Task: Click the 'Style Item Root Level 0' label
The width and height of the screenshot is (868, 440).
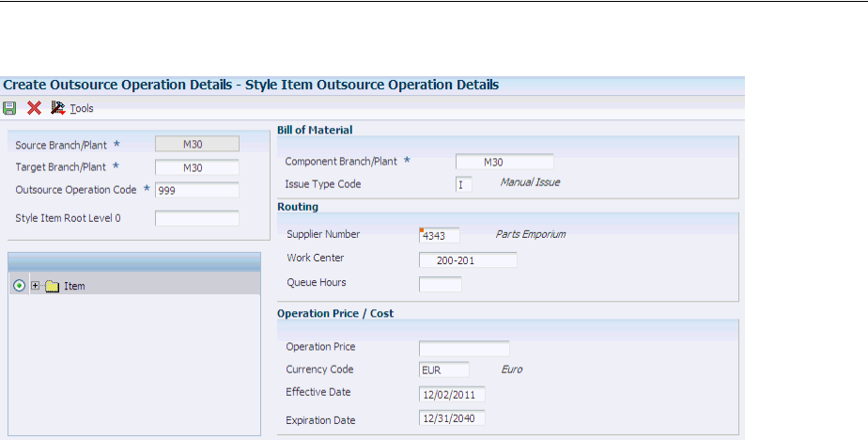Action: click(68, 218)
